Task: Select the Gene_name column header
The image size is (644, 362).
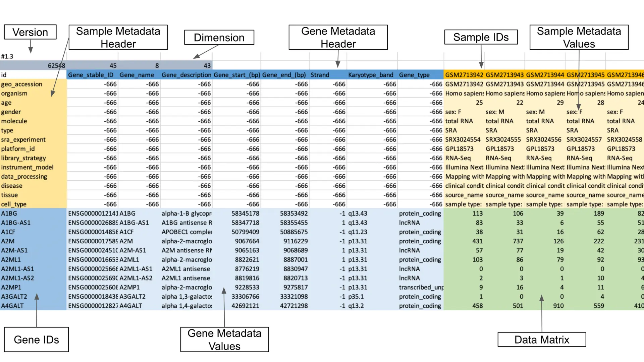Action: 136,75
